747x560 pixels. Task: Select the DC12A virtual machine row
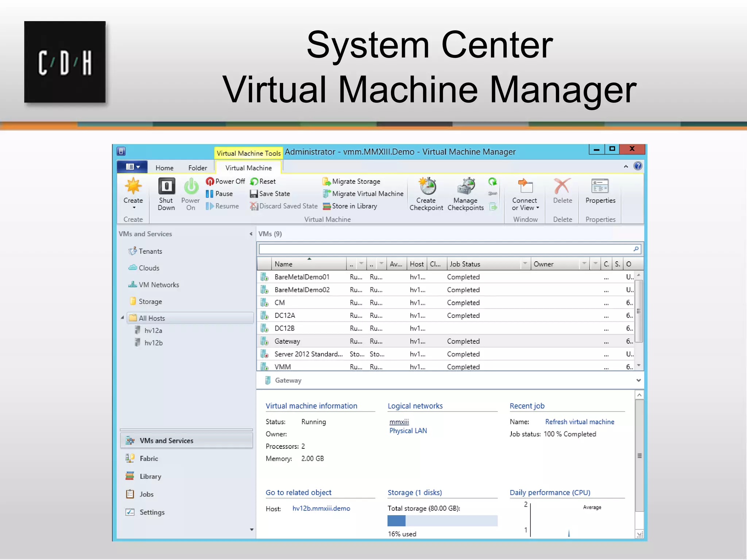click(445, 315)
